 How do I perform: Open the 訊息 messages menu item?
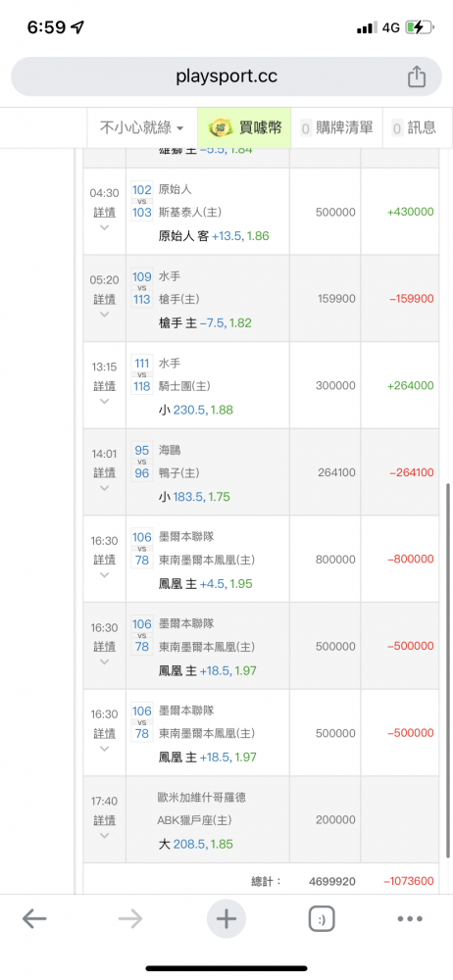[x=414, y=128]
